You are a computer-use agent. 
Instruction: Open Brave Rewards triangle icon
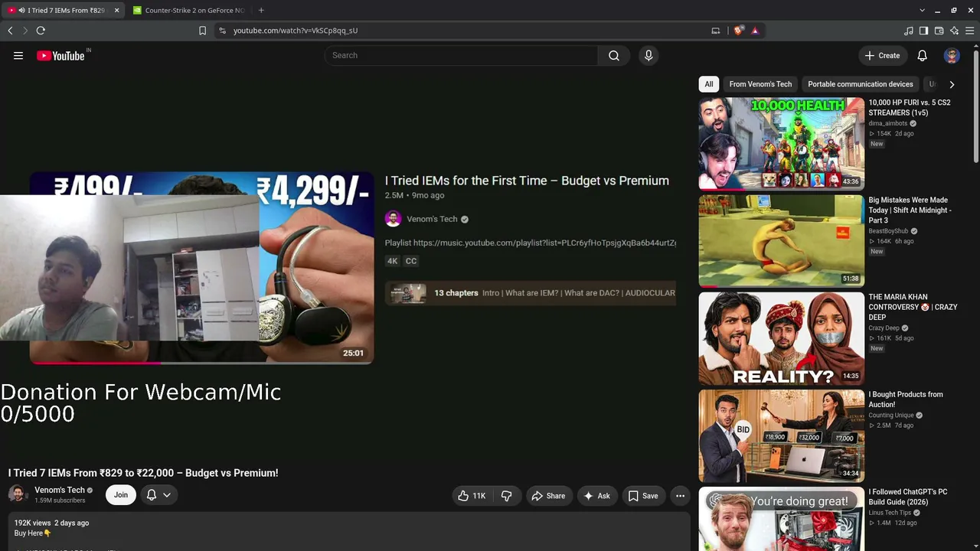[x=755, y=31]
